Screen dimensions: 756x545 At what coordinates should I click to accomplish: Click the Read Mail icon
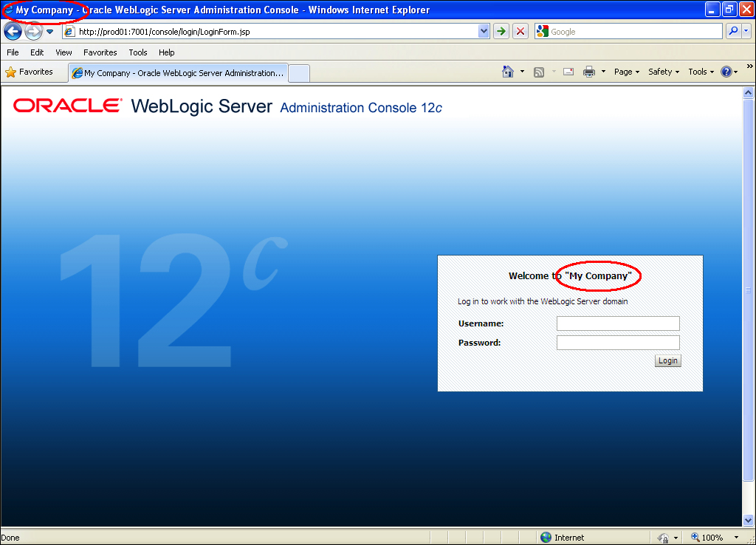(568, 72)
